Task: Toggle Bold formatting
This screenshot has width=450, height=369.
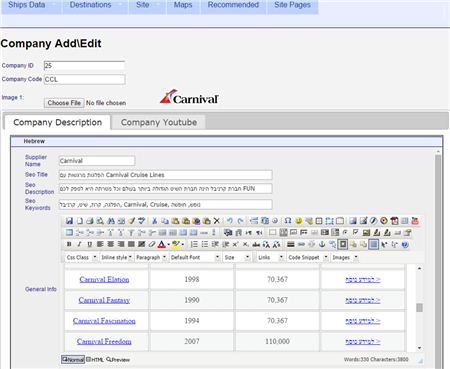Action: (69, 244)
